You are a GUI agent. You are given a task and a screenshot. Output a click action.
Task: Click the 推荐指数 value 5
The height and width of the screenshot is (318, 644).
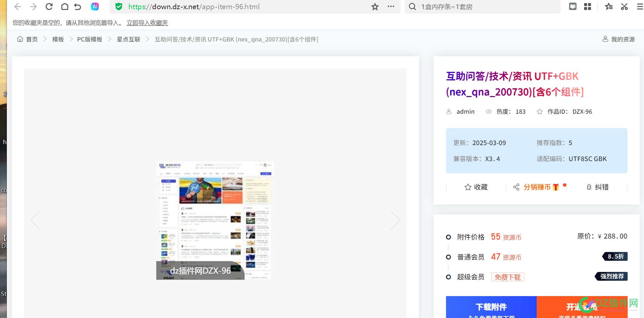tap(570, 143)
